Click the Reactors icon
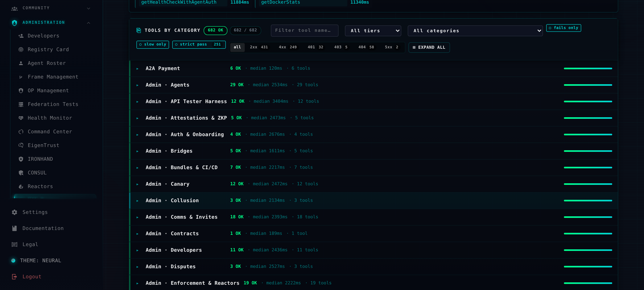This screenshot has height=290, width=644. coord(21,186)
